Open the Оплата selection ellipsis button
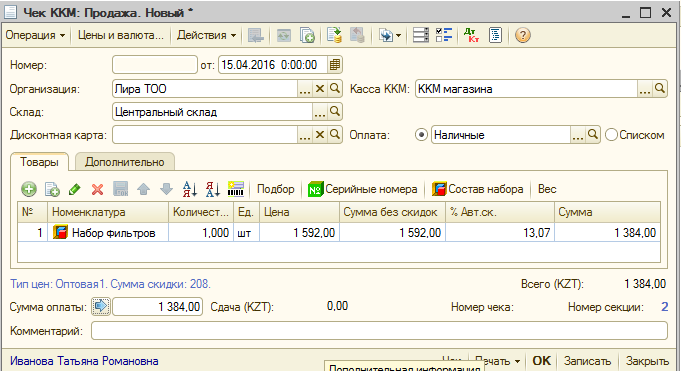This screenshot has width=681, height=371. tap(578, 135)
